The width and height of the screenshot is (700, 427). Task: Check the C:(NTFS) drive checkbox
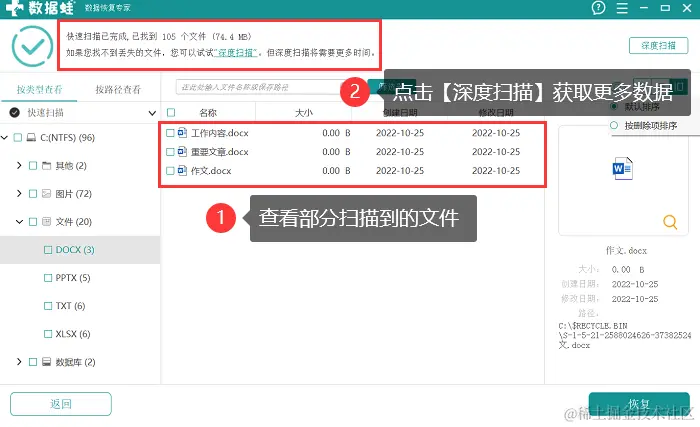(18, 138)
